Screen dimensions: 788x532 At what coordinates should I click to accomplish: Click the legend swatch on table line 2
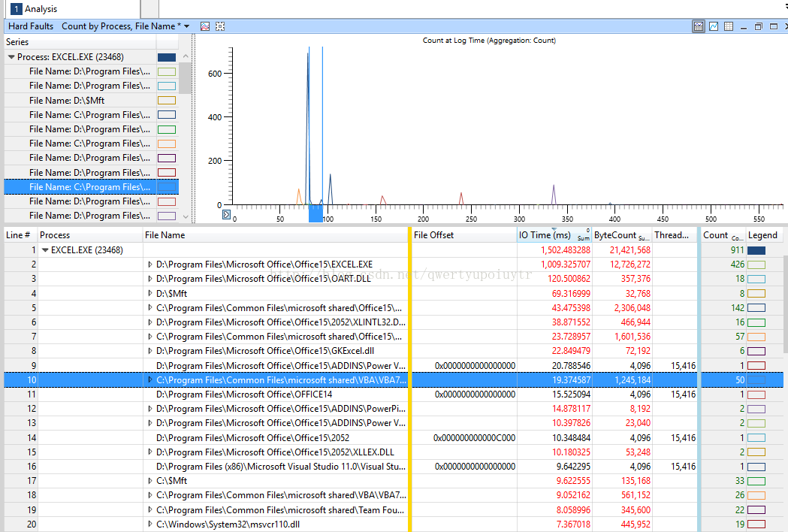(756, 264)
